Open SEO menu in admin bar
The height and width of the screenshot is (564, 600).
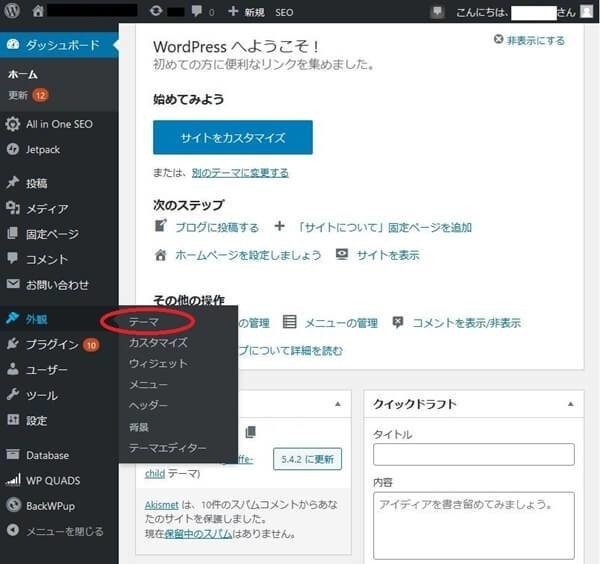pos(284,13)
